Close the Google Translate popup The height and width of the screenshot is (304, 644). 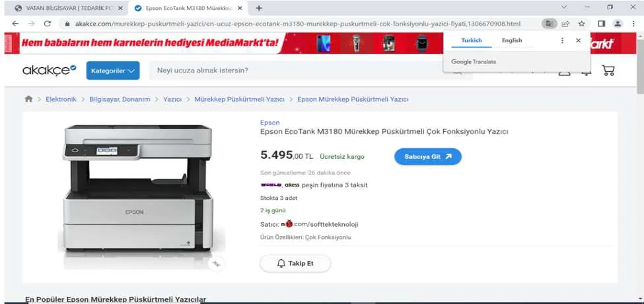(579, 40)
